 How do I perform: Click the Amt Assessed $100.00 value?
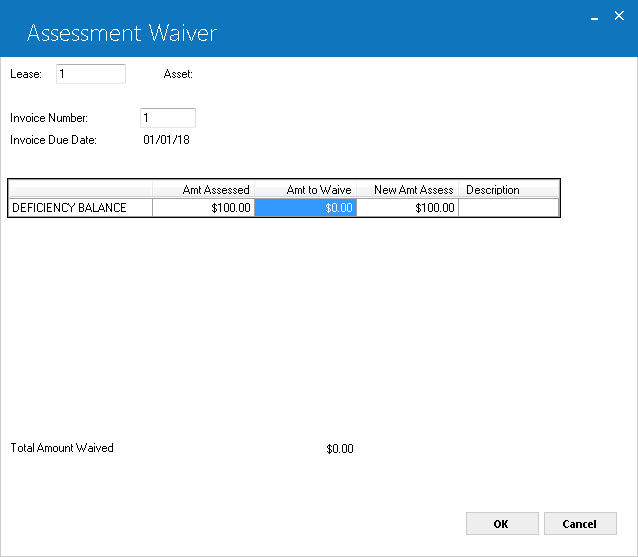(x=203, y=208)
